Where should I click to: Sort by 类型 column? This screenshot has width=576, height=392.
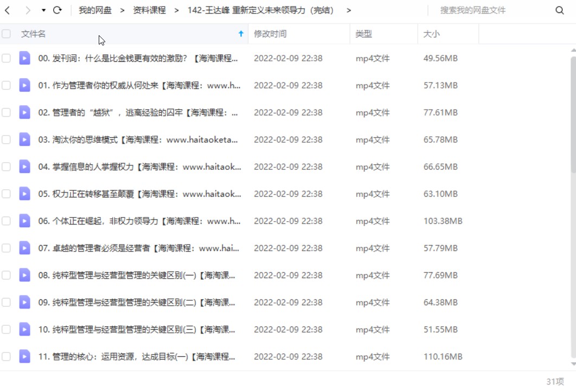click(x=364, y=34)
